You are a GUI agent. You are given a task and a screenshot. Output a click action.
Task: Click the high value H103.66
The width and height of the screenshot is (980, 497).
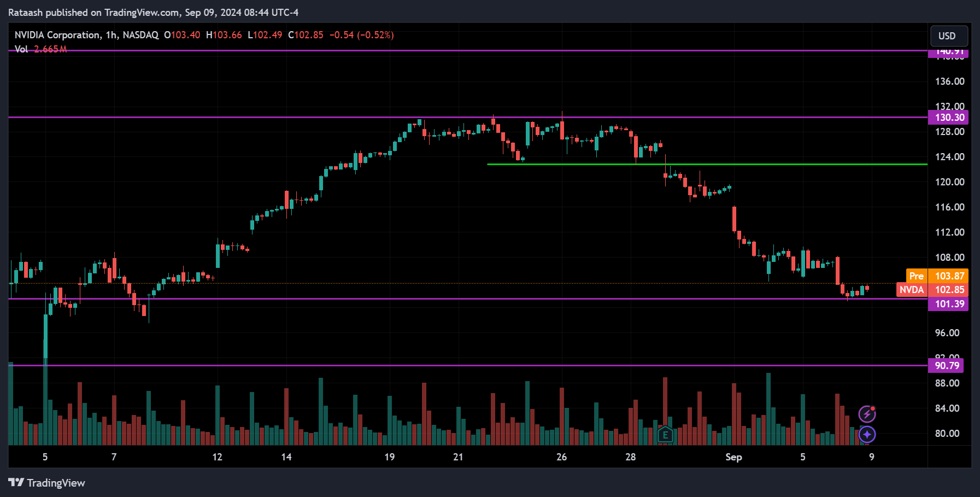224,35
